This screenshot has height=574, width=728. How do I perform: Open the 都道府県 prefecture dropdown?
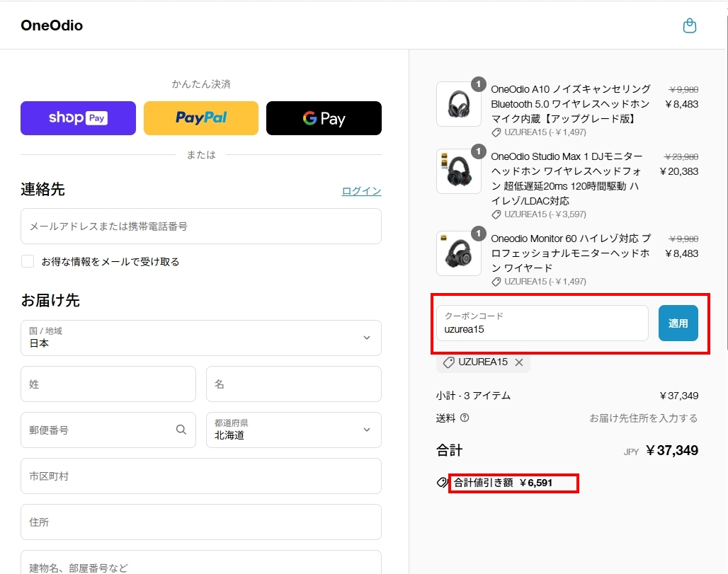(x=294, y=430)
